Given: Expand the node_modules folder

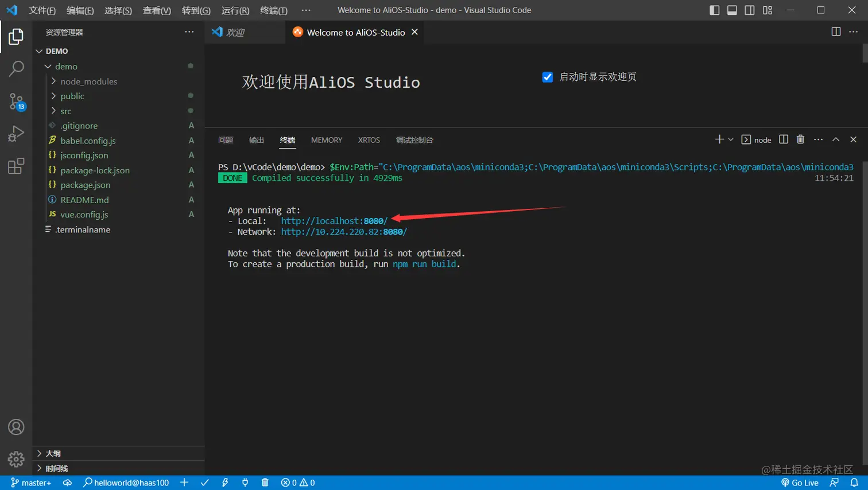Looking at the screenshot, I should click(x=88, y=81).
